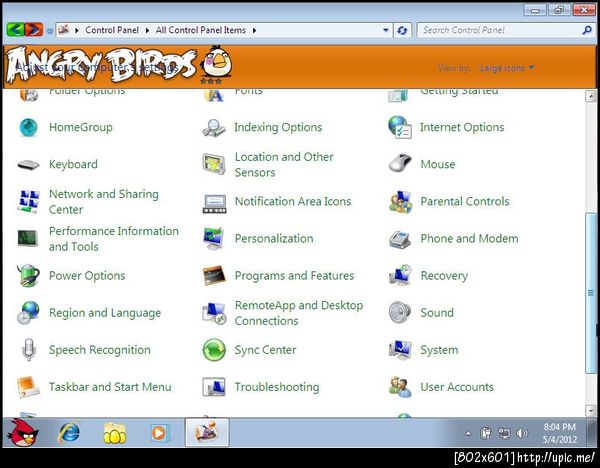Launch Internet Explorer from taskbar

pyautogui.click(x=69, y=433)
